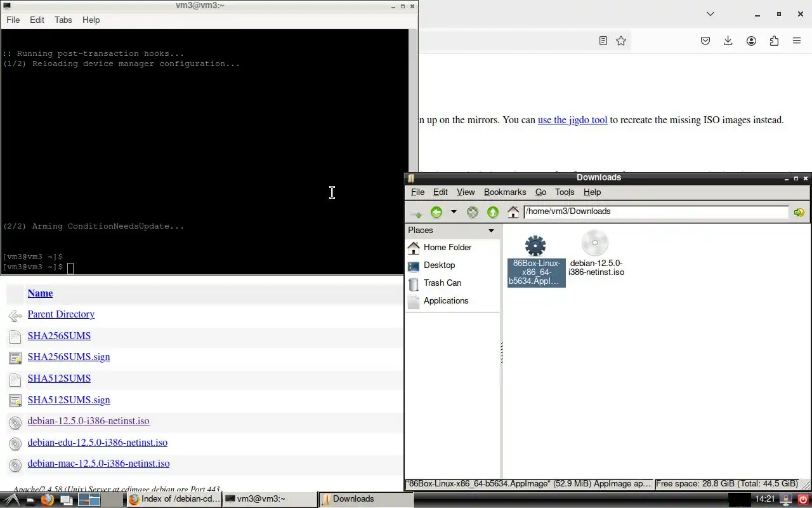Select the 86Box AppImage file icon

(535, 246)
